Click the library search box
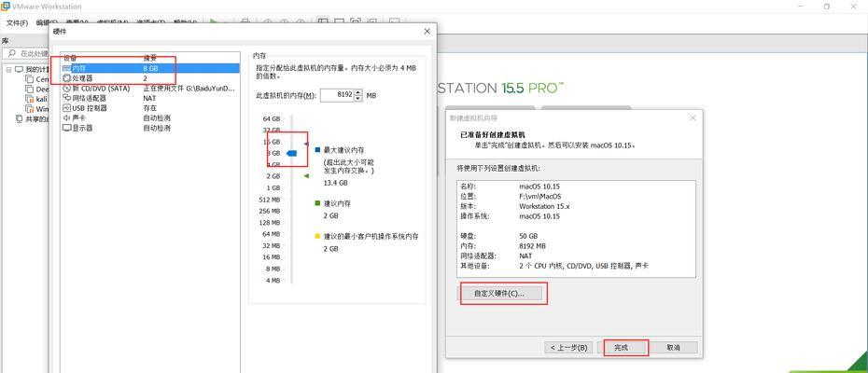 [25, 54]
